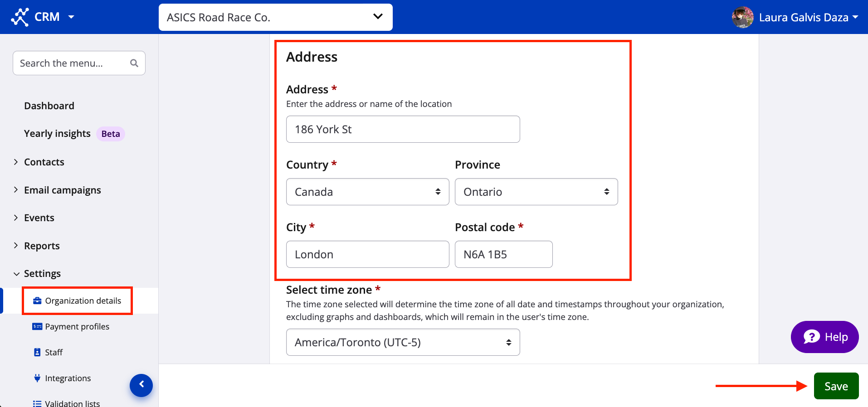
Task: Expand the Contacts menu section
Action: pyautogui.click(x=44, y=162)
